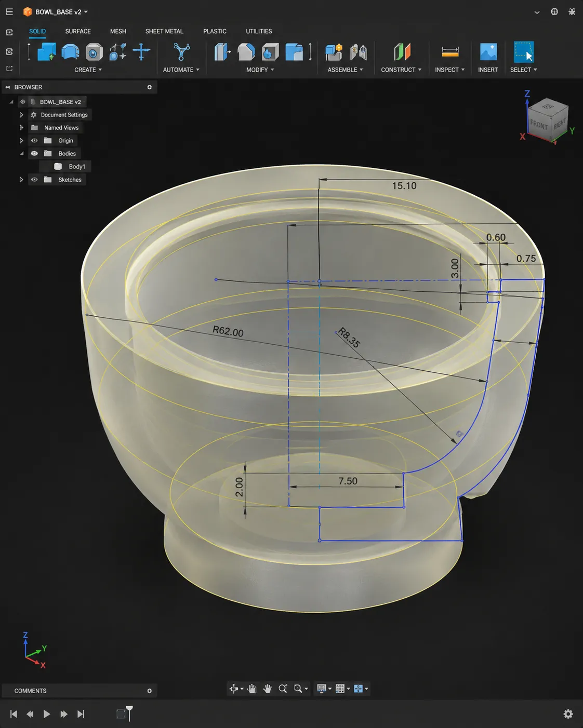The height and width of the screenshot is (728, 583).
Task: Open the Offset Plane construct icon
Action: (x=402, y=52)
